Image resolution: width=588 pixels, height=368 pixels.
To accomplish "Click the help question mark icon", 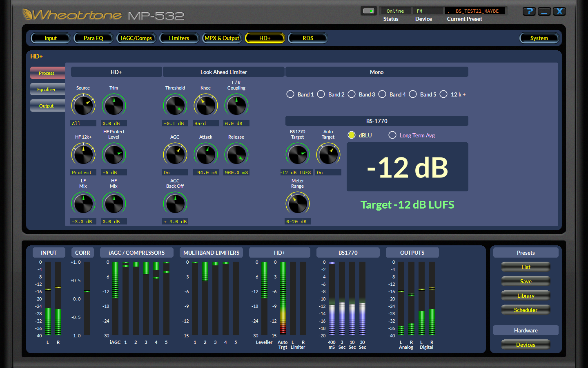I will (529, 11).
